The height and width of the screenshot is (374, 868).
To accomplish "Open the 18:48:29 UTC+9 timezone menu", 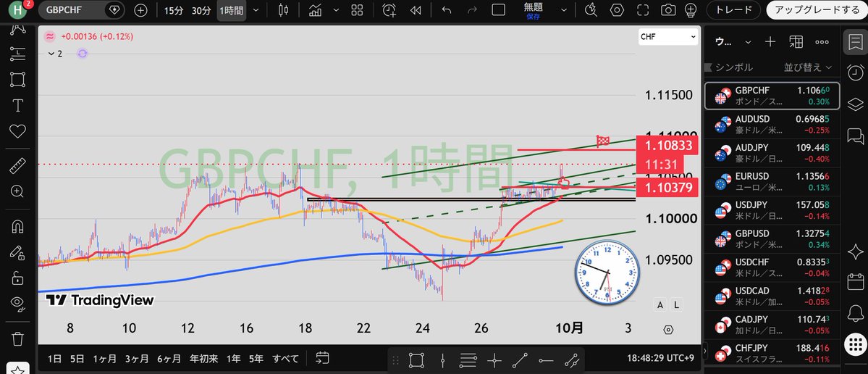I will tap(661, 359).
